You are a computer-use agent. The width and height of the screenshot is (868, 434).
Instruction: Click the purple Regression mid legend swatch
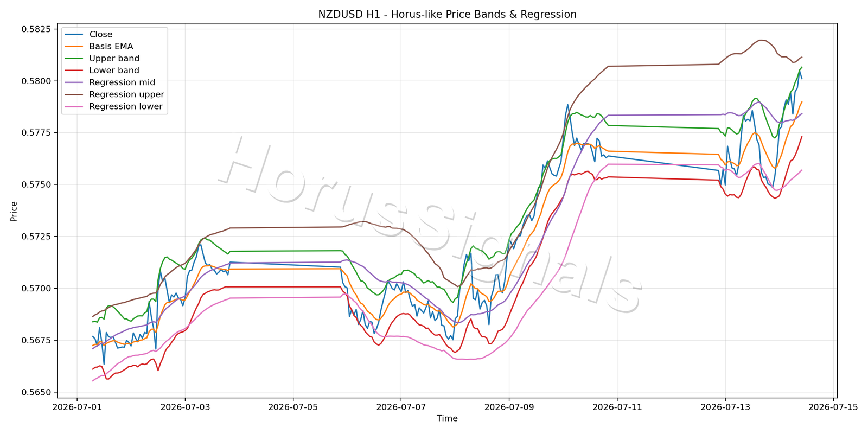pyautogui.click(x=74, y=82)
